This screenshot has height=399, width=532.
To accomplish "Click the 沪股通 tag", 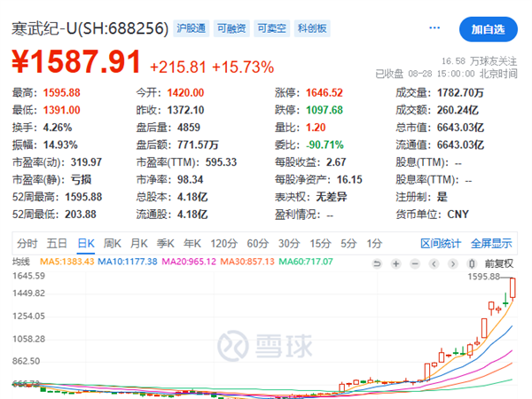I will coord(191,28).
